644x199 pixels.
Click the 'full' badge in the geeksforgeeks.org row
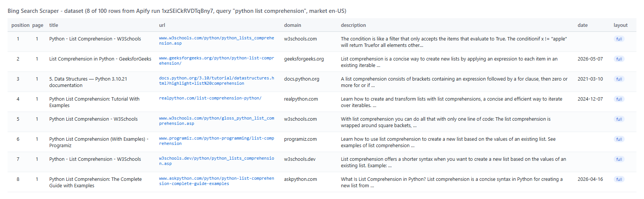pyautogui.click(x=619, y=59)
